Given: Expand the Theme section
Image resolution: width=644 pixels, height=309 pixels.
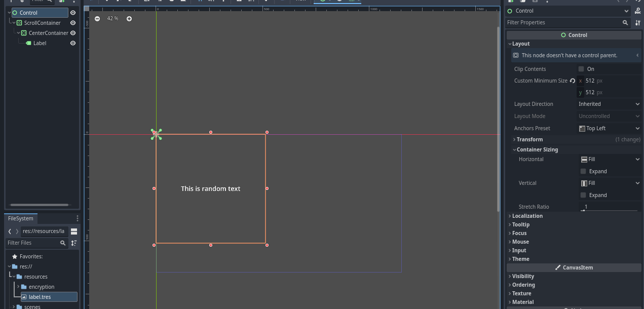Looking at the screenshot, I should point(574,259).
